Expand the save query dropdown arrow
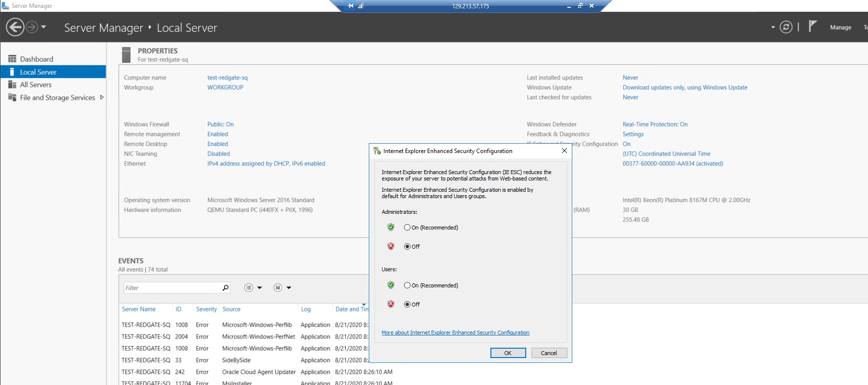 289,288
